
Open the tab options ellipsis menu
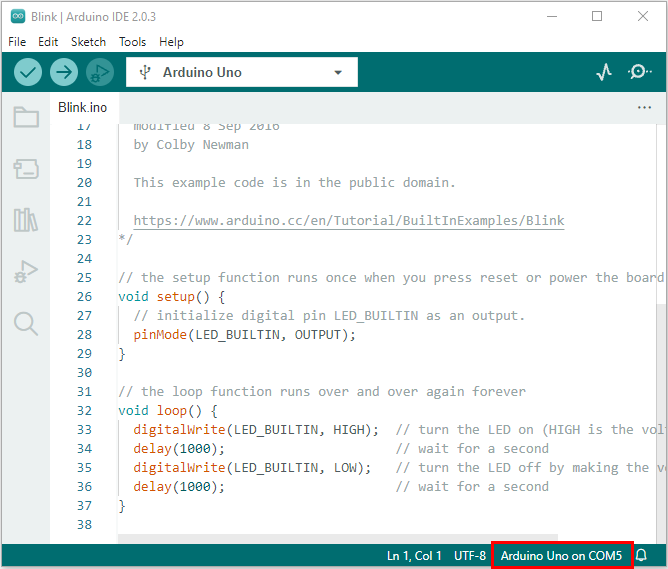644,107
